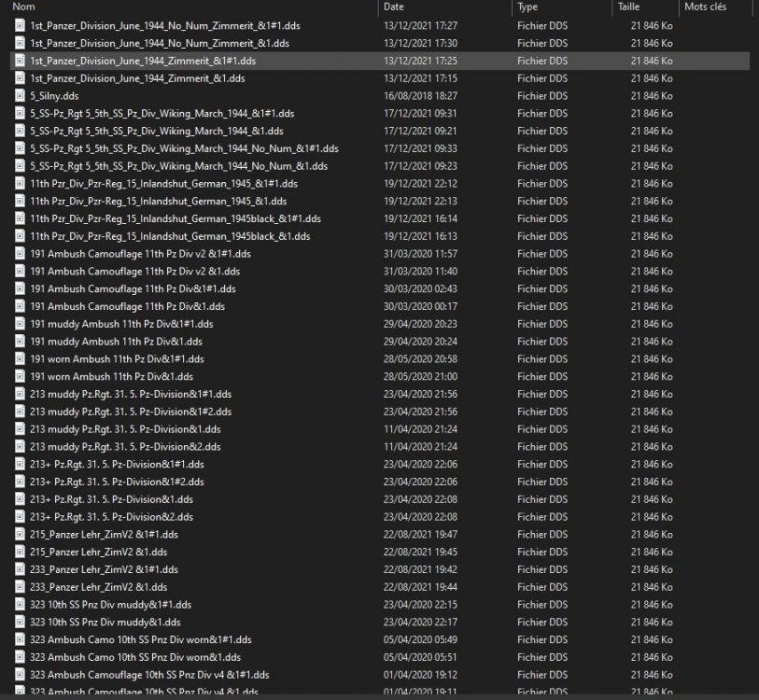Click date 30/03/2020 02:43
This screenshot has height=700, width=759.
click(x=420, y=289)
